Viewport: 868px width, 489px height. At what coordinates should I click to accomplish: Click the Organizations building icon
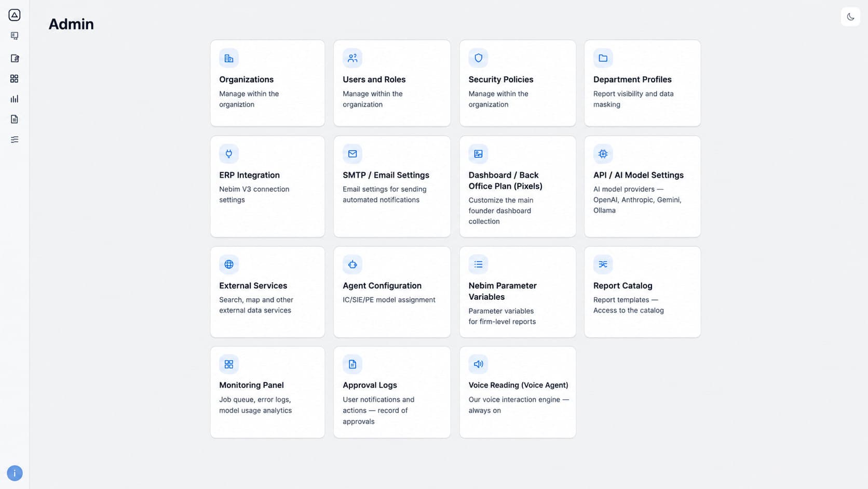(x=229, y=58)
